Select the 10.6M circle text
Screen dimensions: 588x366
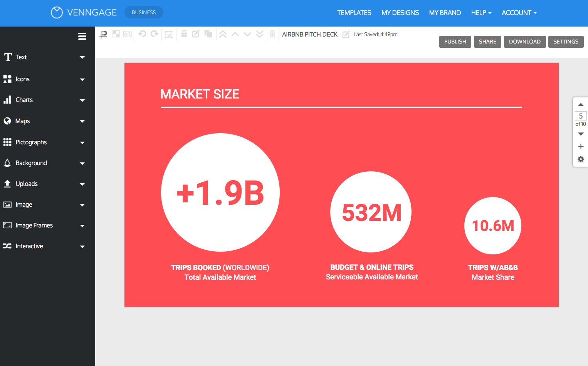[x=493, y=226]
